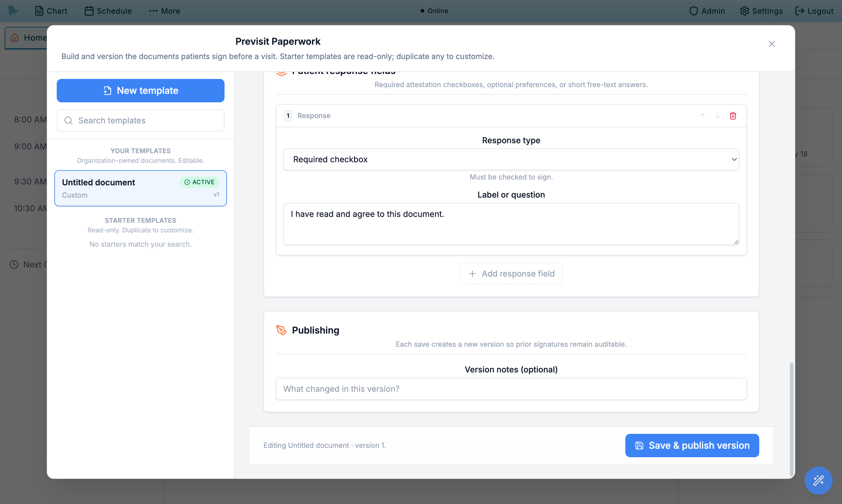Click Add response field button
The height and width of the screenshot is (504, 842).
(511, 274)
